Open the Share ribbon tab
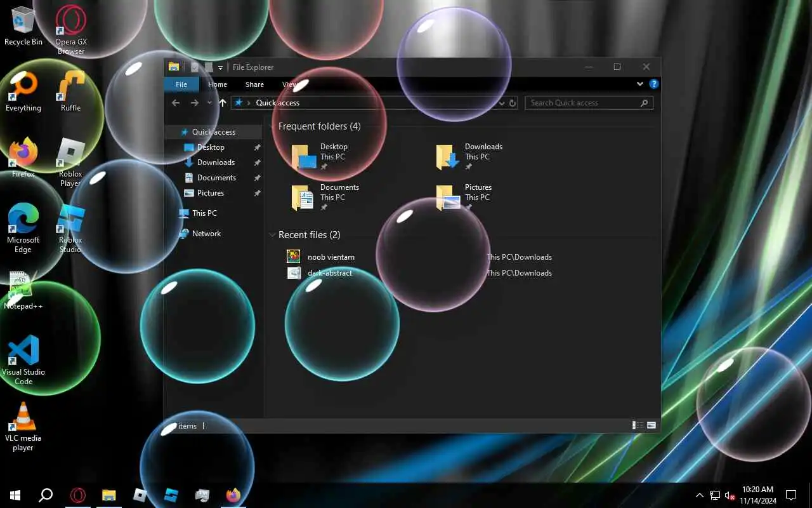Viewport: 812px width, 508px height. tap(254, 84)
